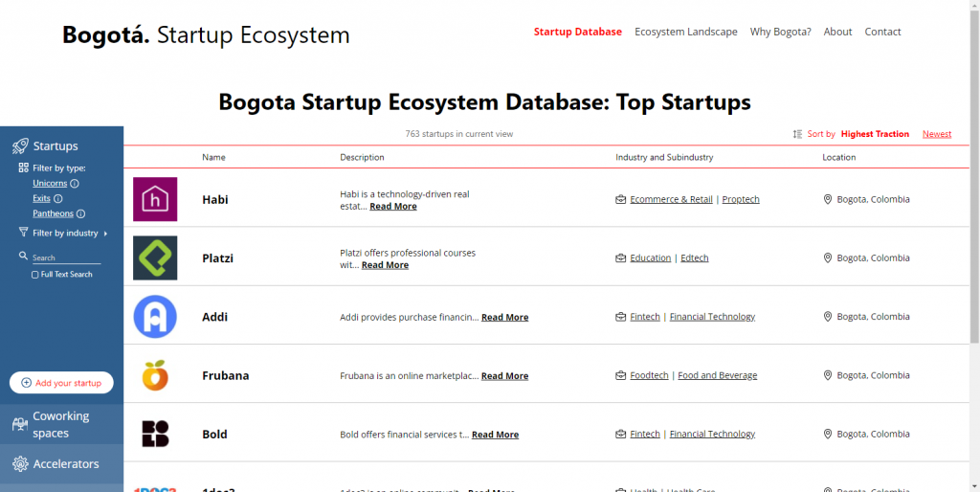980x492 pixels.
Task: Click the info icon beside Unicorns
Action: pyautogui.click(x=75, y=184)
